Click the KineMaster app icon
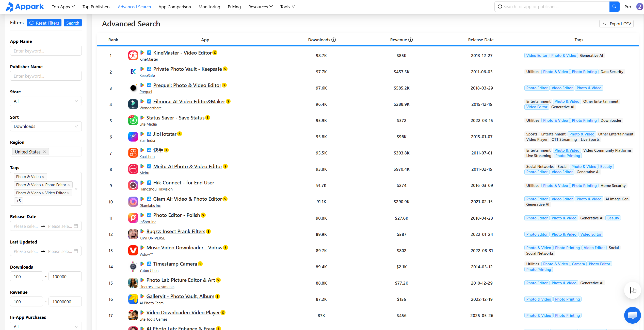The image size is (644, 330). click(x=133, y=56)
